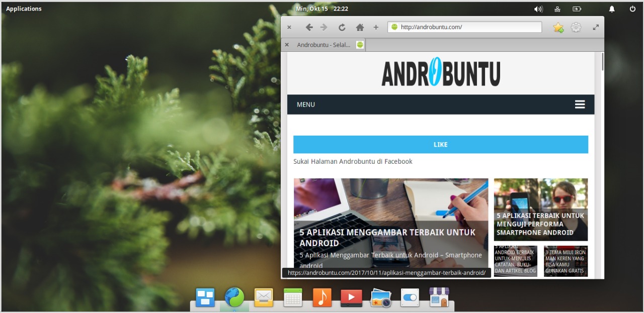Open the Videos player from the dock

tap(351, 297)
